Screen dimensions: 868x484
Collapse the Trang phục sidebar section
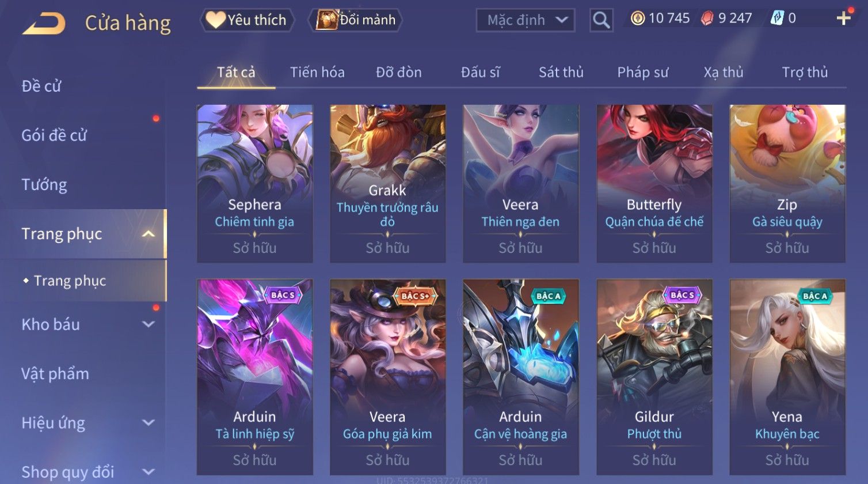coord(148,234)
